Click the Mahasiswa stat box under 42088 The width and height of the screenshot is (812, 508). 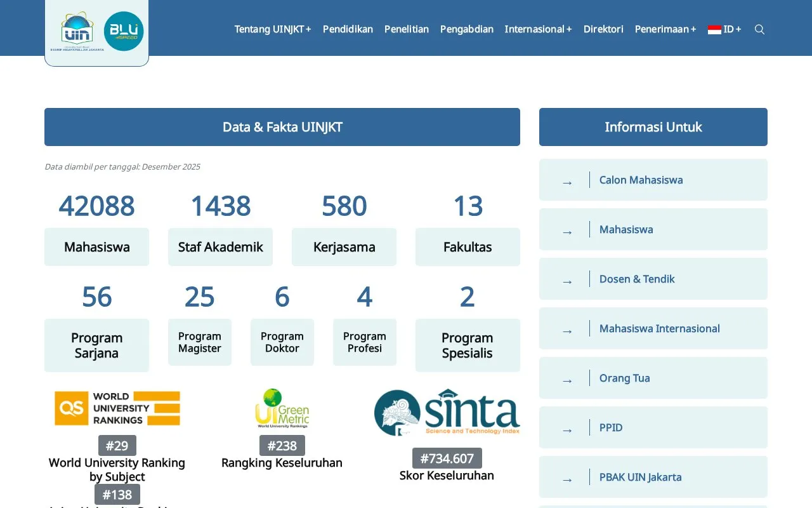(x=96, y=247)
